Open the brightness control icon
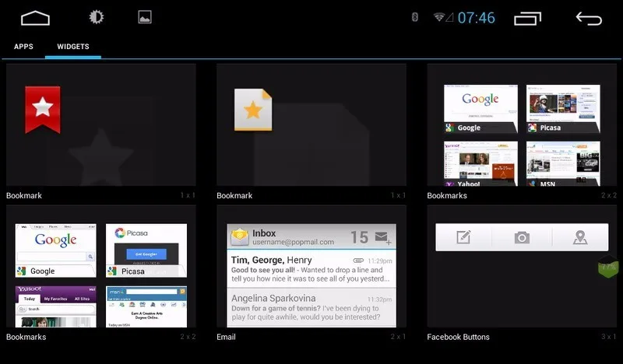This screenshot has height=364, width=623. (x=96, y=17)
